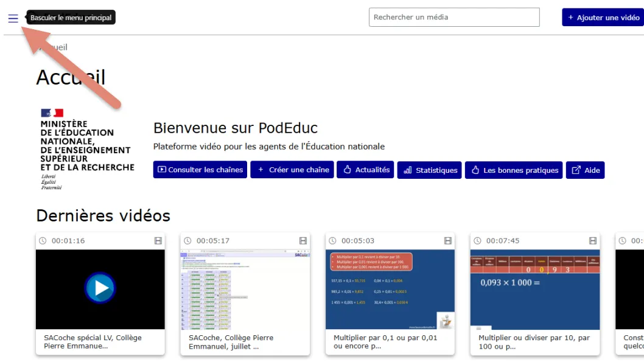Open the 0,093 × 1 000 video thumbnail
This screenshot has height=362, width=644.
click(535, 289)
